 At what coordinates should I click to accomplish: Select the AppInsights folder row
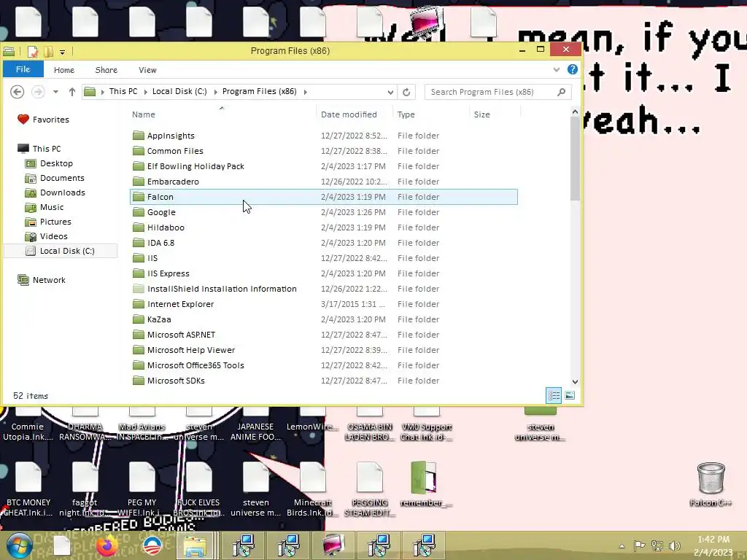click(323, 136)
